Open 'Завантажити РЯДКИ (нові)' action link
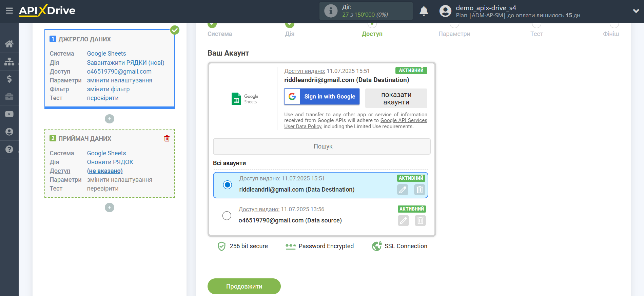This screenshot has width=644, height=296. pyautogui.click(x=125, y=63)
